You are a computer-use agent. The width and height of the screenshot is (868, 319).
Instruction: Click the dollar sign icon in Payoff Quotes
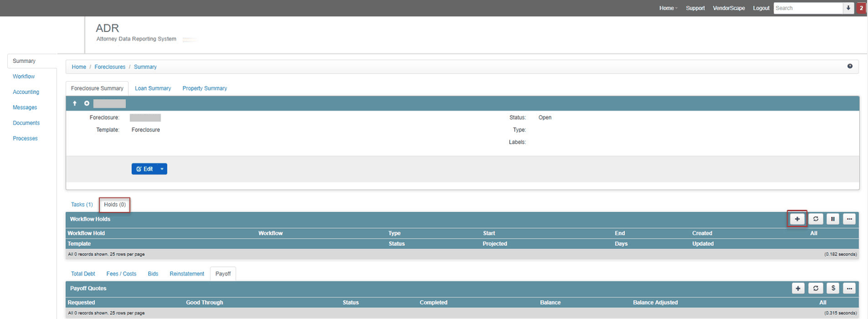[833, 288]
